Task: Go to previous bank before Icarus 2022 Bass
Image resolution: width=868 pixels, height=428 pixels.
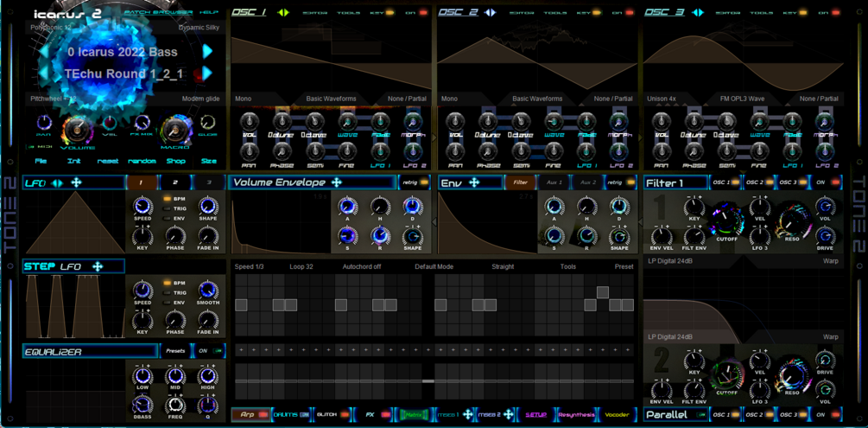Action: pos(43,52)
